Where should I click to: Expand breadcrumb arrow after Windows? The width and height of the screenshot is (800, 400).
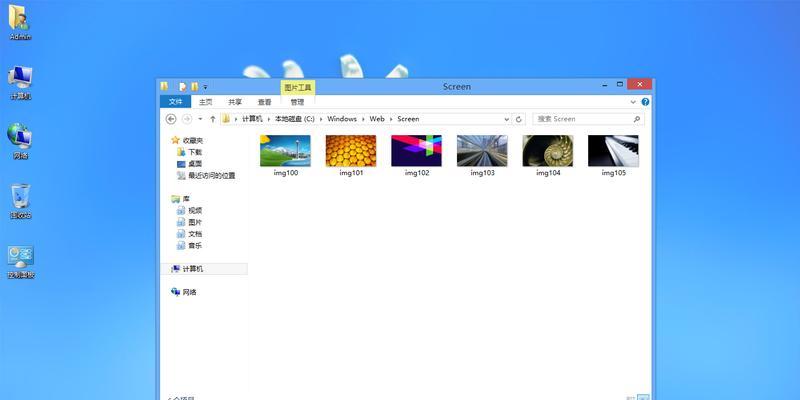click(x=363, y=119)
